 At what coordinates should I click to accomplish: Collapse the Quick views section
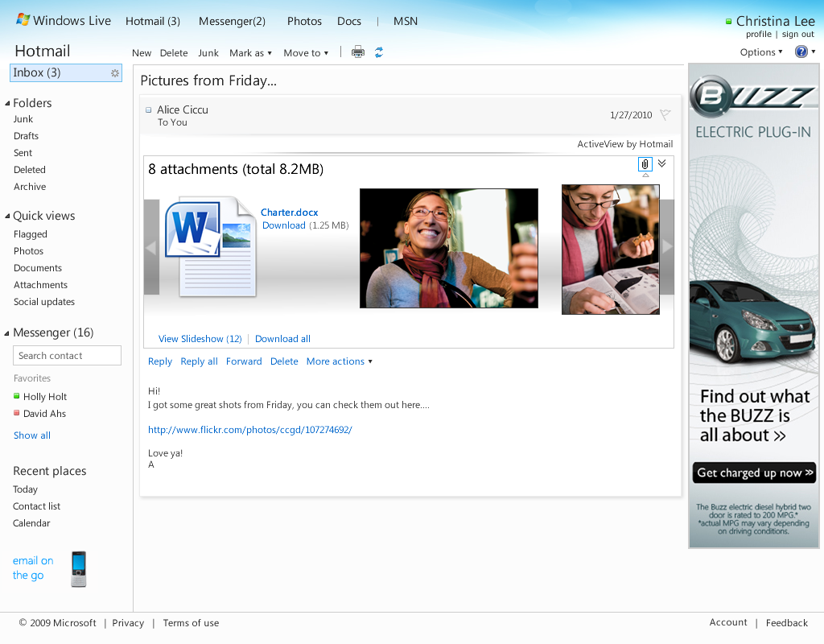[x=7, y=216]
